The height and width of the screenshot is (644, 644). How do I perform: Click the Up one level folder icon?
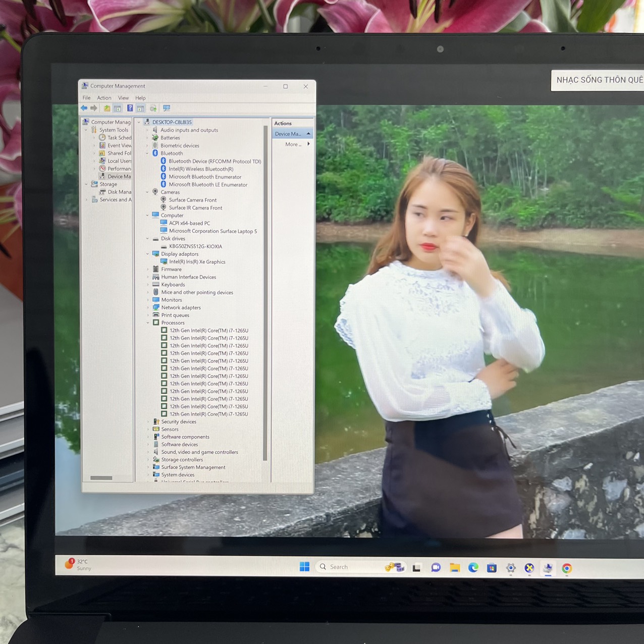(107, 108)
